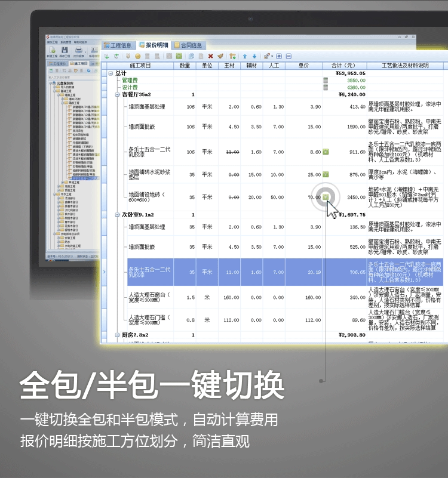
Task: Toggle green package switch on 客餐厅 多乐士 row
Action: [326, 152]
